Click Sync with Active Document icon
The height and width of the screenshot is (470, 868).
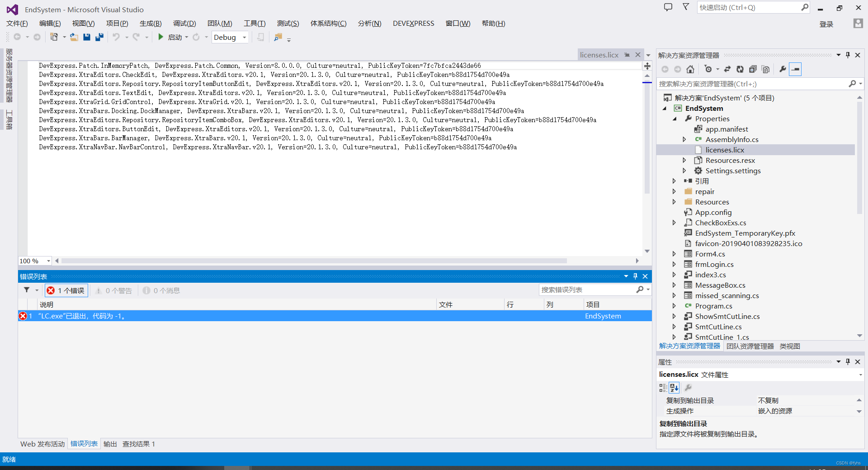coord(727,69)
